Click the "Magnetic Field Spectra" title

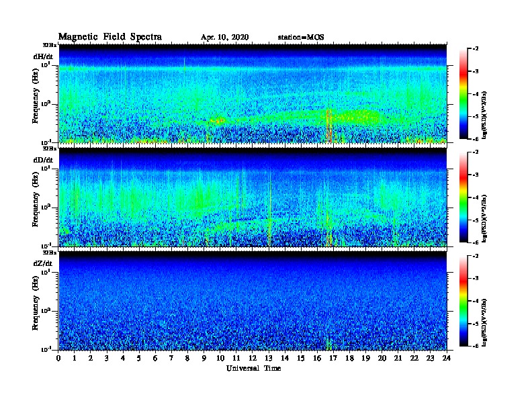[x=110, y=37]
